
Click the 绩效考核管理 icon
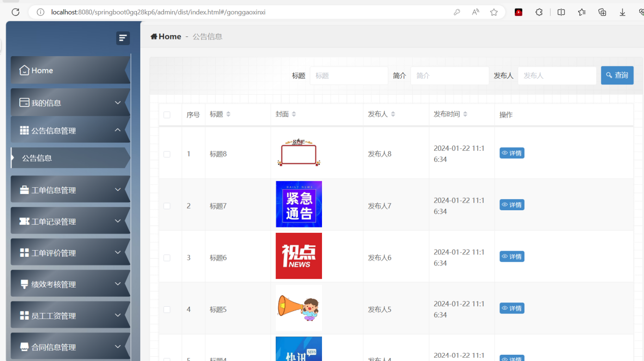click(x=24, y=284)
